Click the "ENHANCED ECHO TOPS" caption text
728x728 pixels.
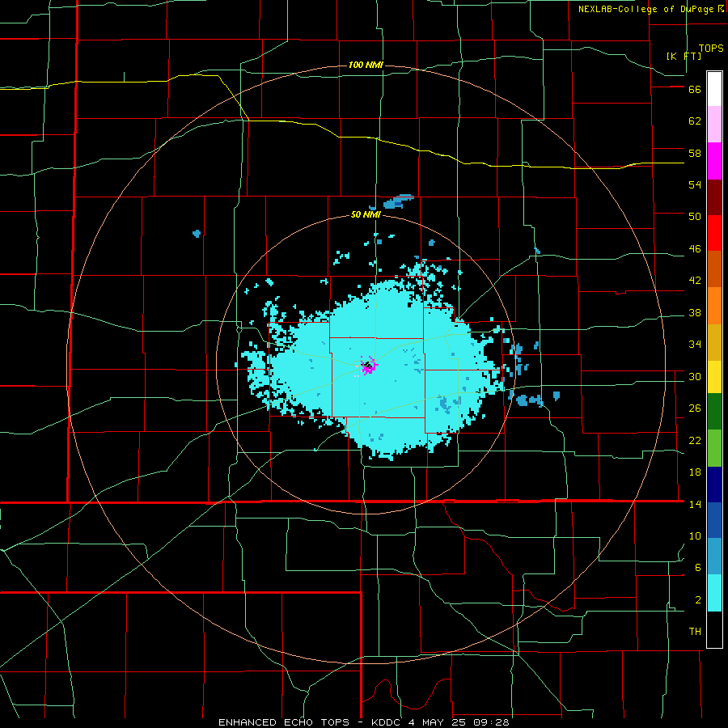pyautogui.click(x=284, y=722)
